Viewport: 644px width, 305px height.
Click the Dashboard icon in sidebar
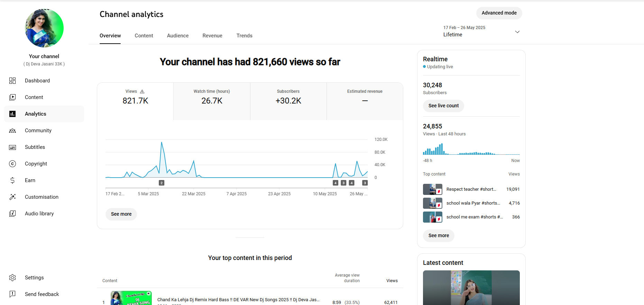[12, 81]
